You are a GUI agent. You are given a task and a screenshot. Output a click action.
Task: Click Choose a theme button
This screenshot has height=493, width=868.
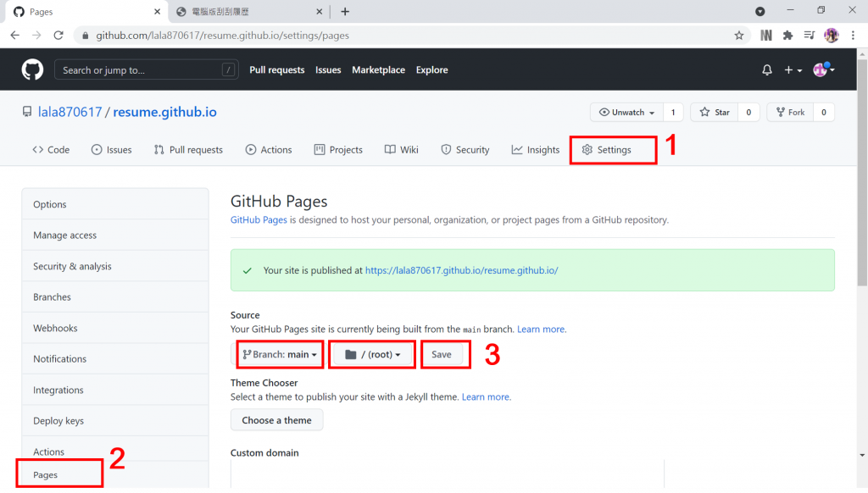pos(277,420)
